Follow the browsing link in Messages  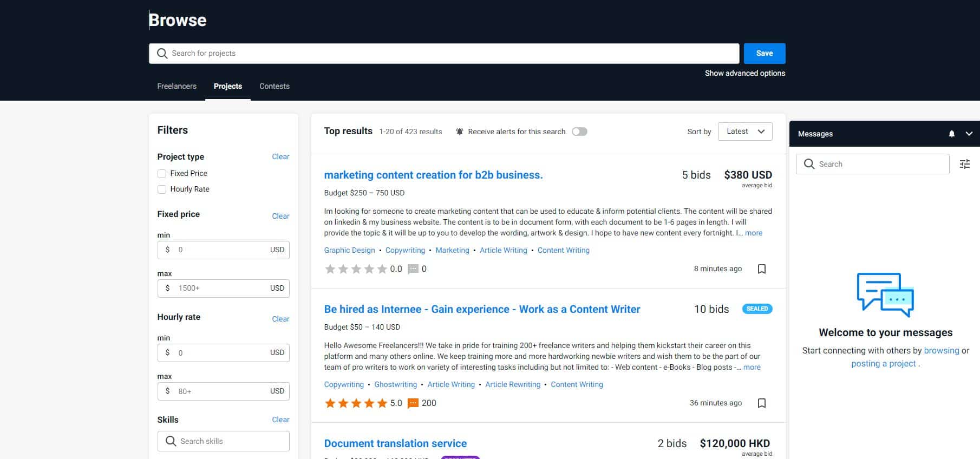pyautogui.click(x=942, y=350)
